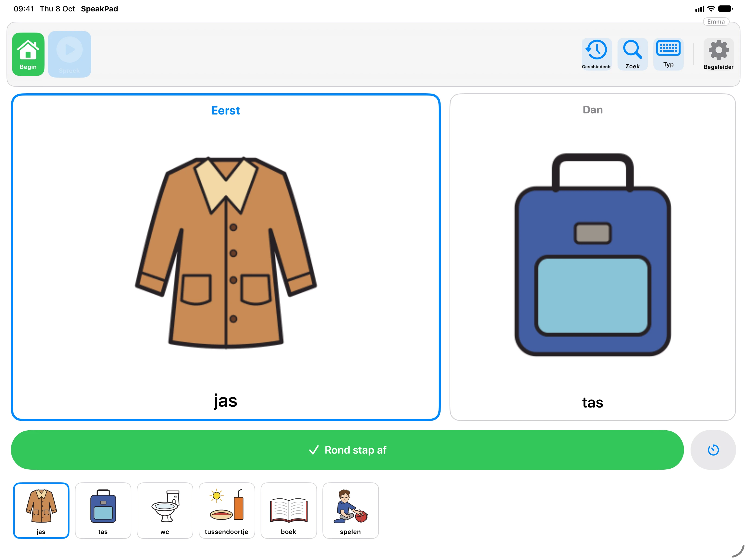Choose the tussendoortje step thumbnail
Screen dimensions: 747x560
point(227,510)
